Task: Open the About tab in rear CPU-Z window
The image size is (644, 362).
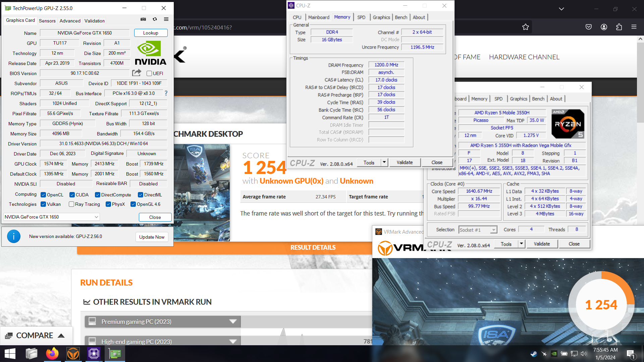Action: tap(556, 99)
